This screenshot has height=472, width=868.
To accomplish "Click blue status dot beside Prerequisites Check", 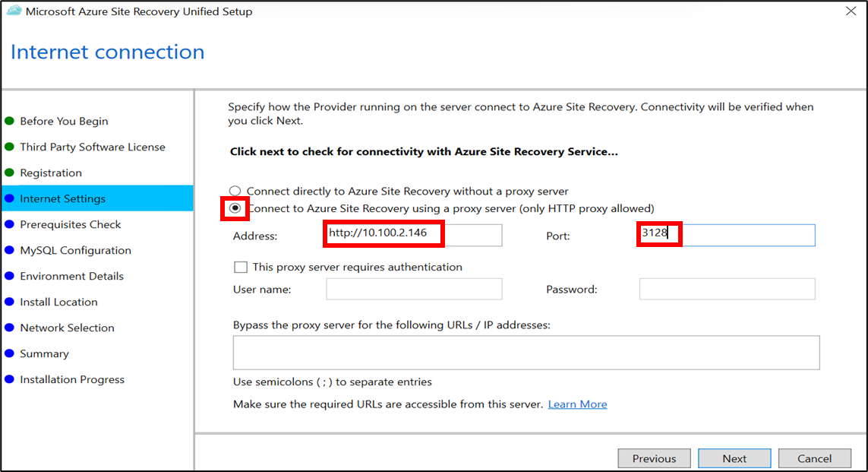I will [9, 224].
